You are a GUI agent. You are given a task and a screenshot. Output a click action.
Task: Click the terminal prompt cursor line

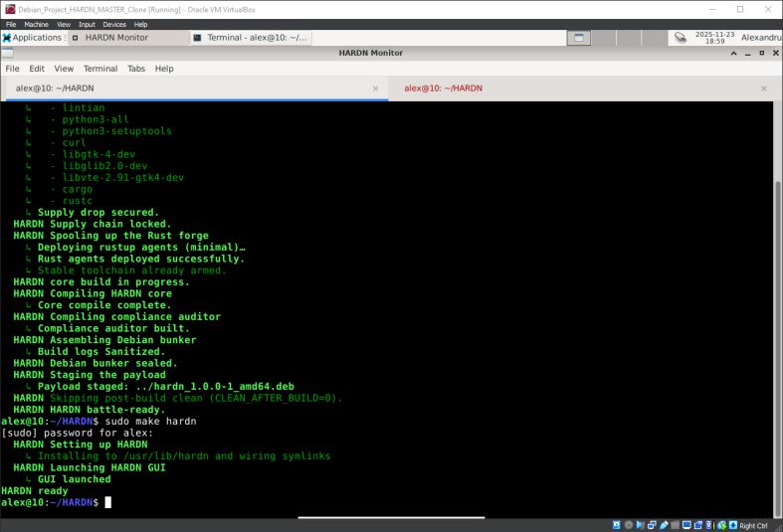pos(56,502)
